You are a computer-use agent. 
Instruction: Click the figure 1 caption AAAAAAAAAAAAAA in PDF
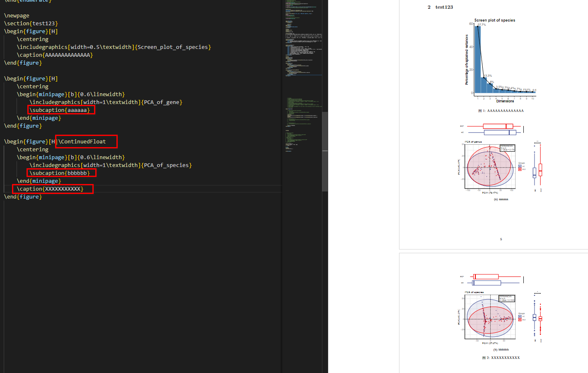click(501, 111)
